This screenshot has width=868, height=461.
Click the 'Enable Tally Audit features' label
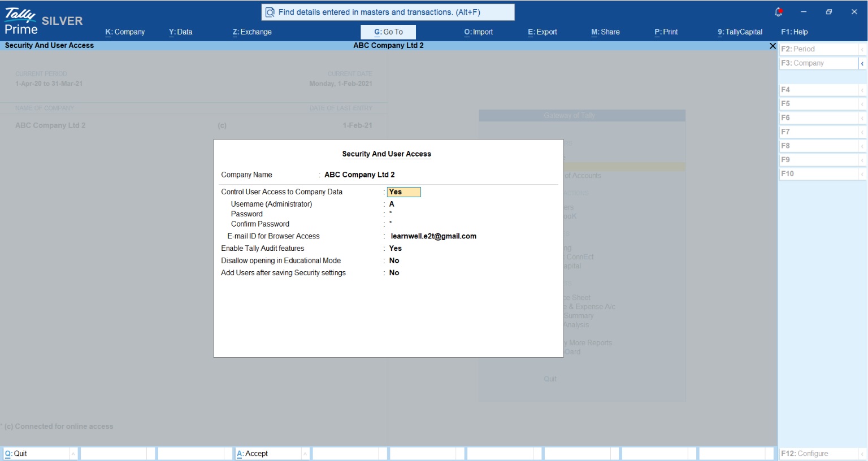pyautogui.click(x=263, y=249)
